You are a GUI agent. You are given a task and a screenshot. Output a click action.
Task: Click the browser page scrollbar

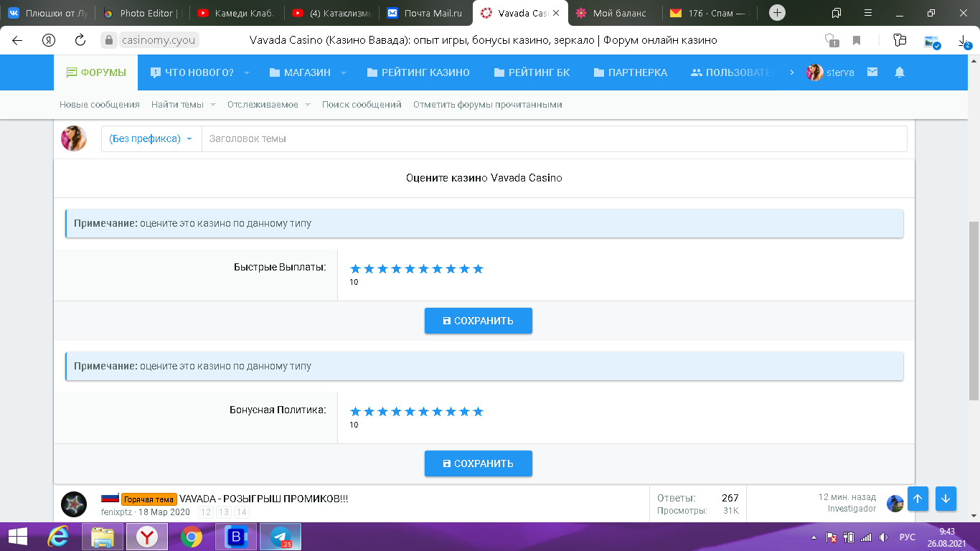974,311
